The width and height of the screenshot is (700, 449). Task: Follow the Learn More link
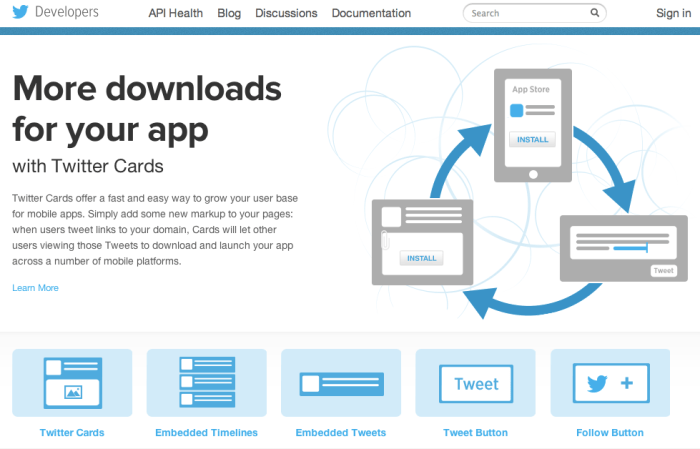(35, 288)
